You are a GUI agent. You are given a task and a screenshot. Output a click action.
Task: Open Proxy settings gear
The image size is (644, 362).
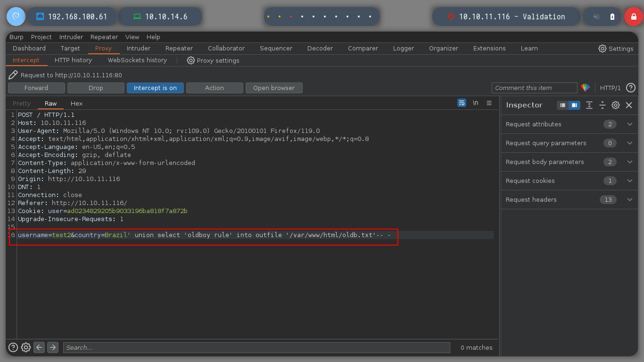point(213,60)
